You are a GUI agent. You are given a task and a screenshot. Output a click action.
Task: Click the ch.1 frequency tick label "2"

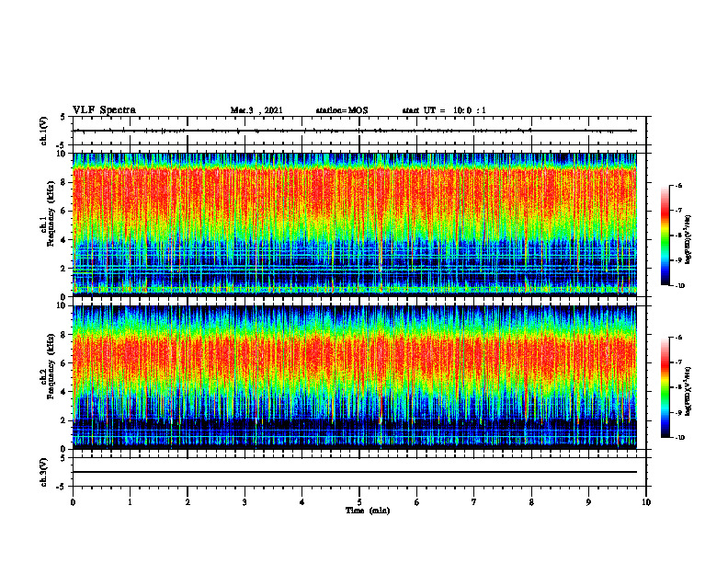64,268
